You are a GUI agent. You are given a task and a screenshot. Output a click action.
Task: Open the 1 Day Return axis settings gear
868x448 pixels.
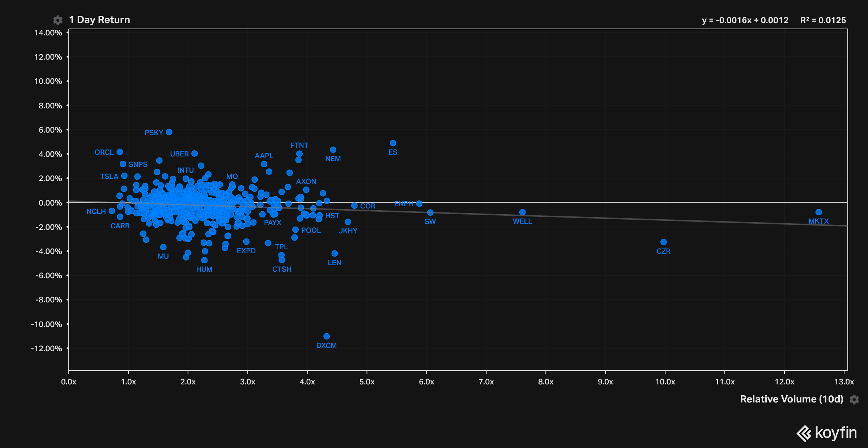tap(58, 20)
